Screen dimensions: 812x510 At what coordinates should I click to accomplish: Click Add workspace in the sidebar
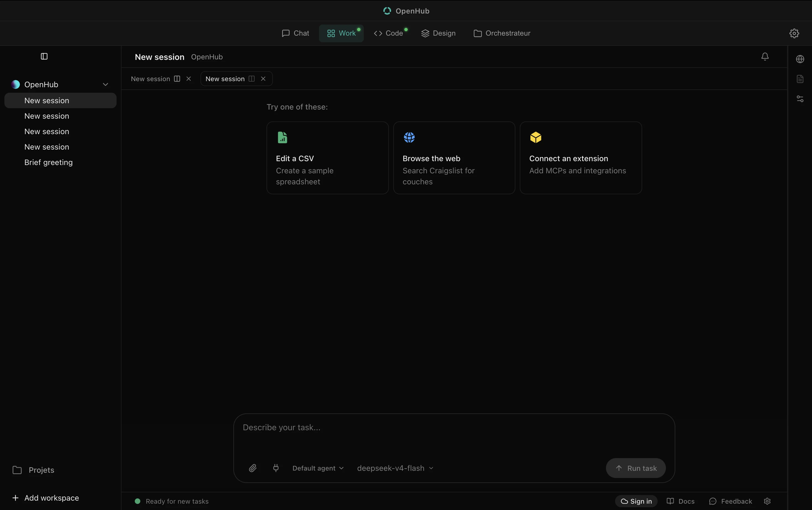click(x=46, y=498)
